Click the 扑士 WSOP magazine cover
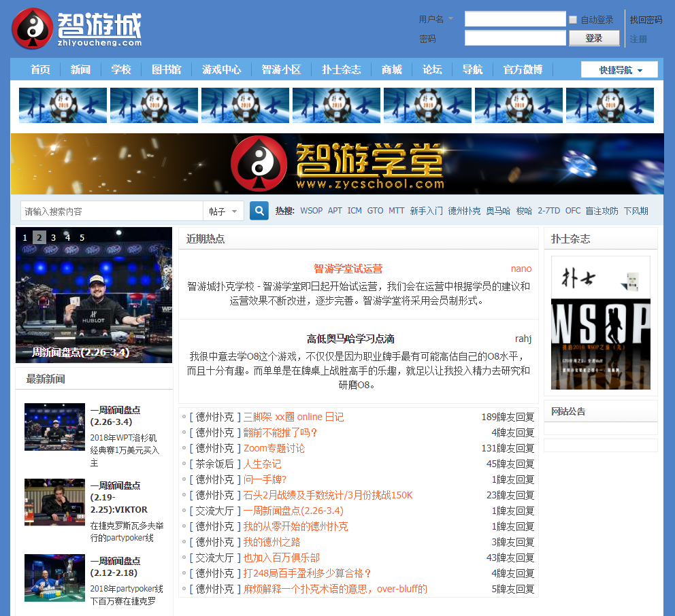Viewport: 675px width, 616px height. (601, 323)
